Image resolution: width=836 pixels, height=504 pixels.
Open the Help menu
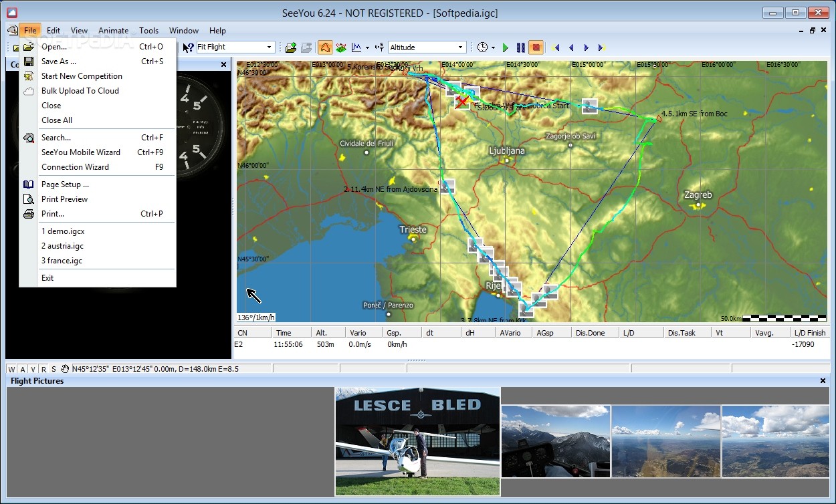tap(217, 30)
